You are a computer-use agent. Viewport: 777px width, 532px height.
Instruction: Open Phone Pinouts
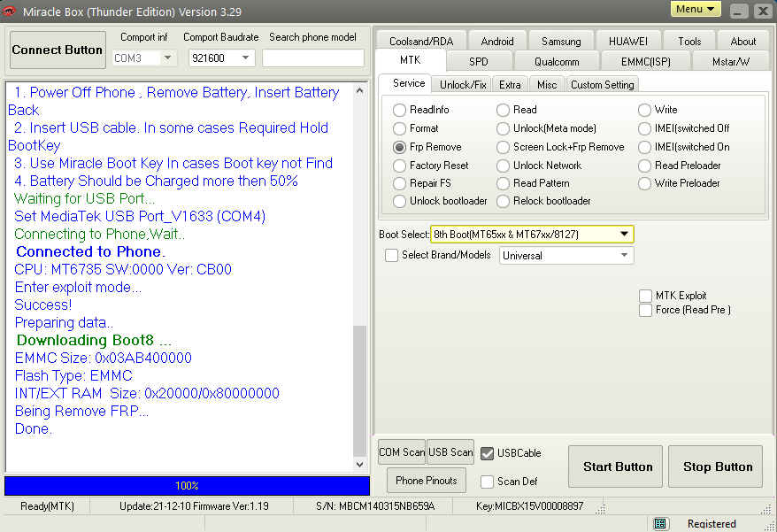[427, 481]
